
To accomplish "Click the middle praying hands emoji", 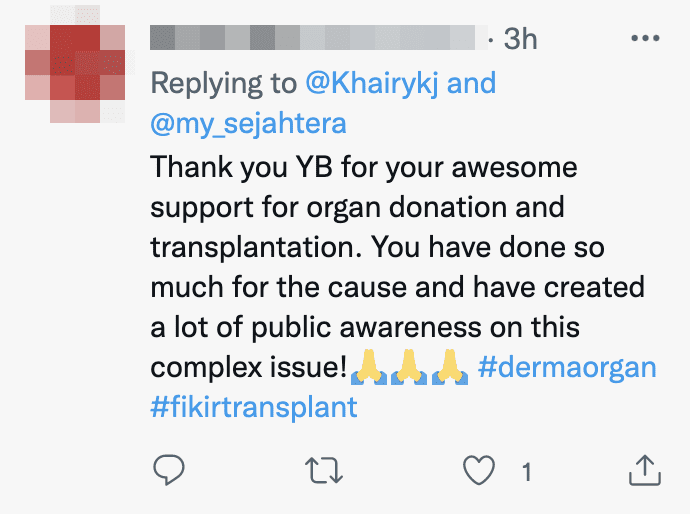I will [x=409, y=367].
